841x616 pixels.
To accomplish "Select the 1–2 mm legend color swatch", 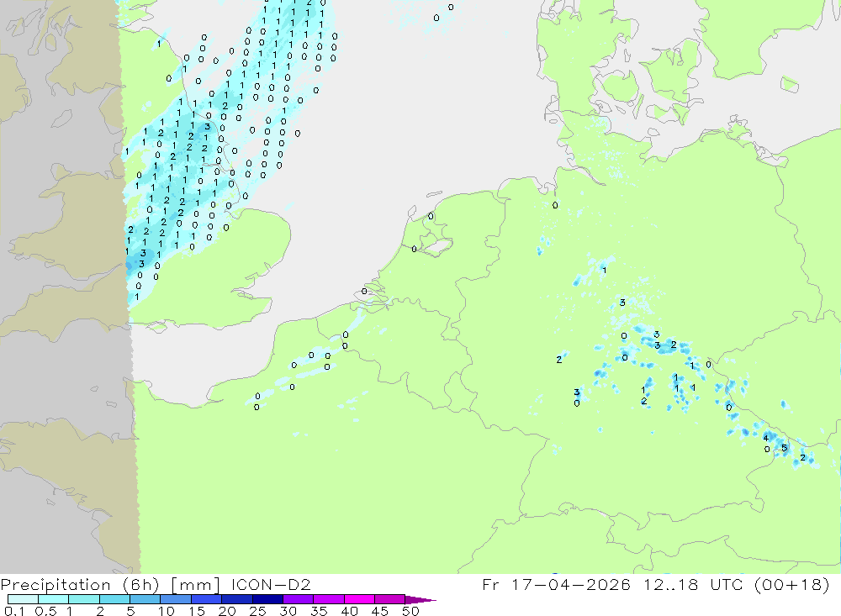I will coord(83,599).
